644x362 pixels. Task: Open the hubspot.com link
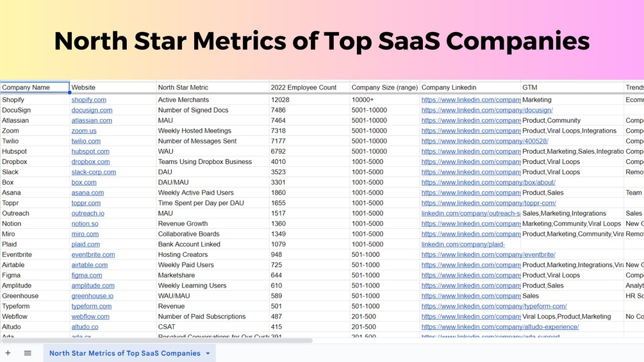pos(90,151)
